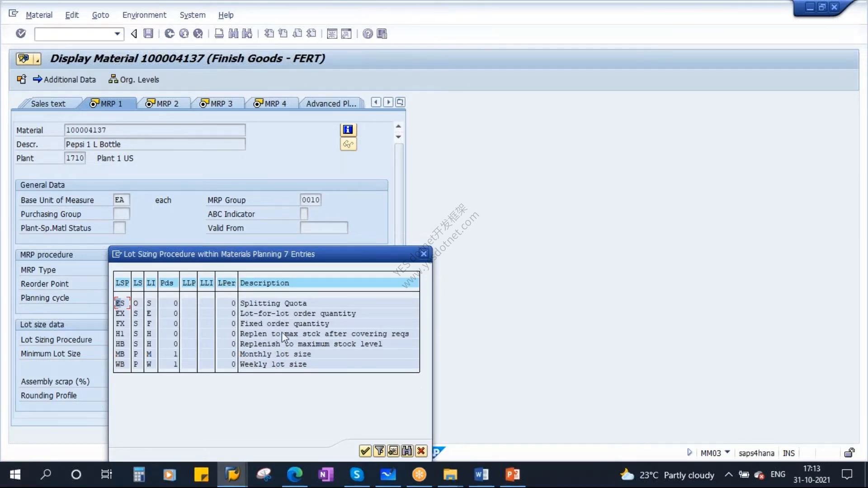Click the scroll down arrow beside material header

click(398, 137)
